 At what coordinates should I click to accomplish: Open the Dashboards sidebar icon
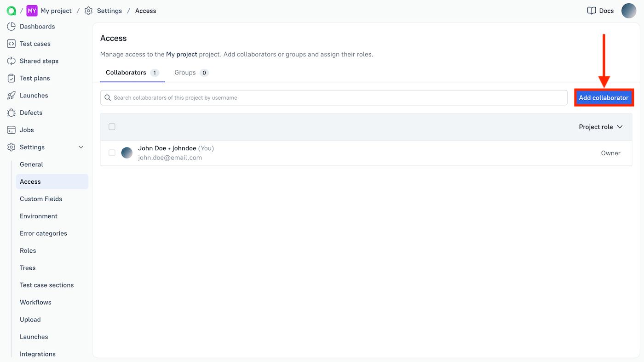11,26
